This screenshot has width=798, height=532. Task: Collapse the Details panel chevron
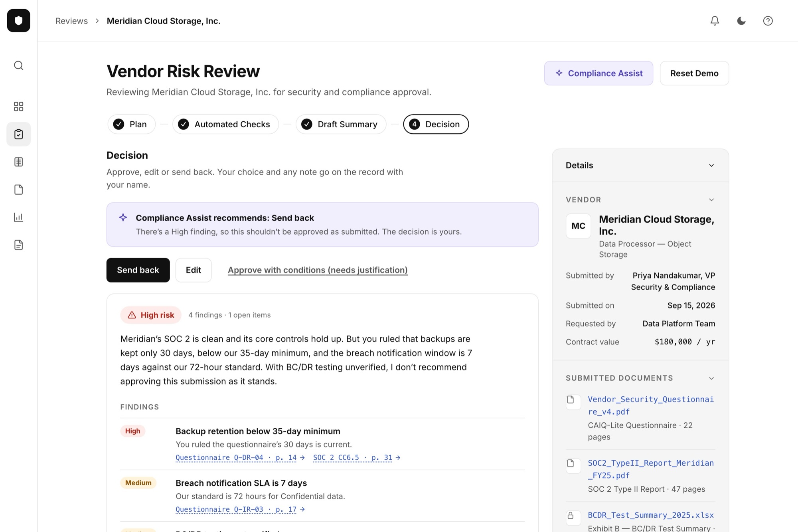(711, 165)
